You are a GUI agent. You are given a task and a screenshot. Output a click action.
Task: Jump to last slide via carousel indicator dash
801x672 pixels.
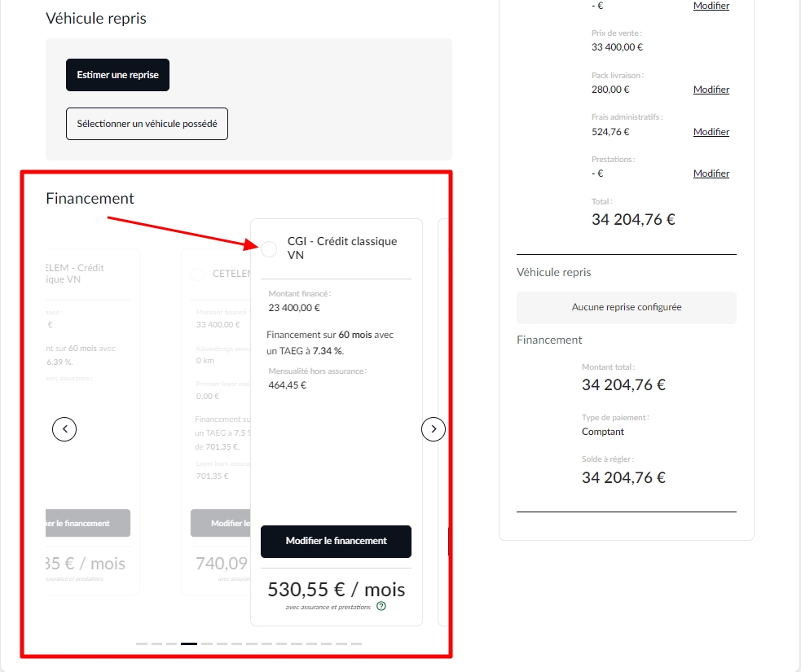[x=357, y=644]
